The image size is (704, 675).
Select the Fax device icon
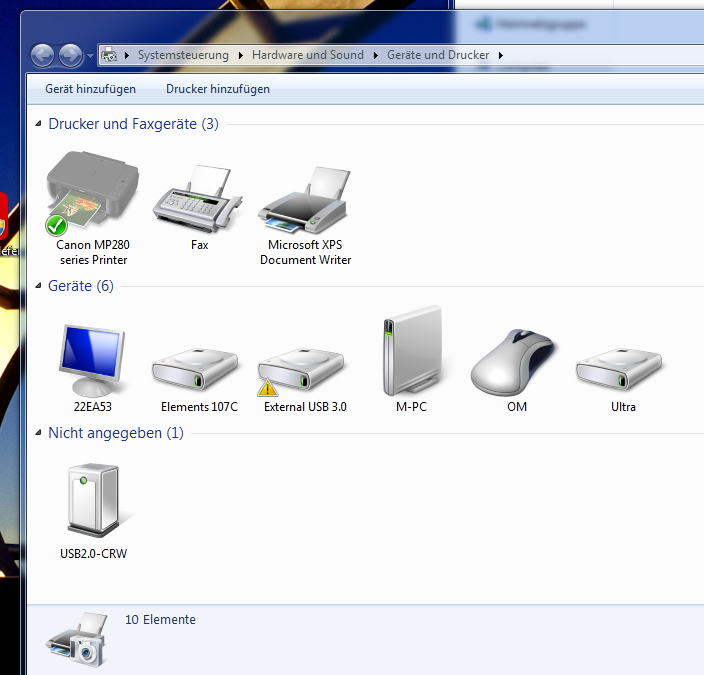(x=198, y=199)
